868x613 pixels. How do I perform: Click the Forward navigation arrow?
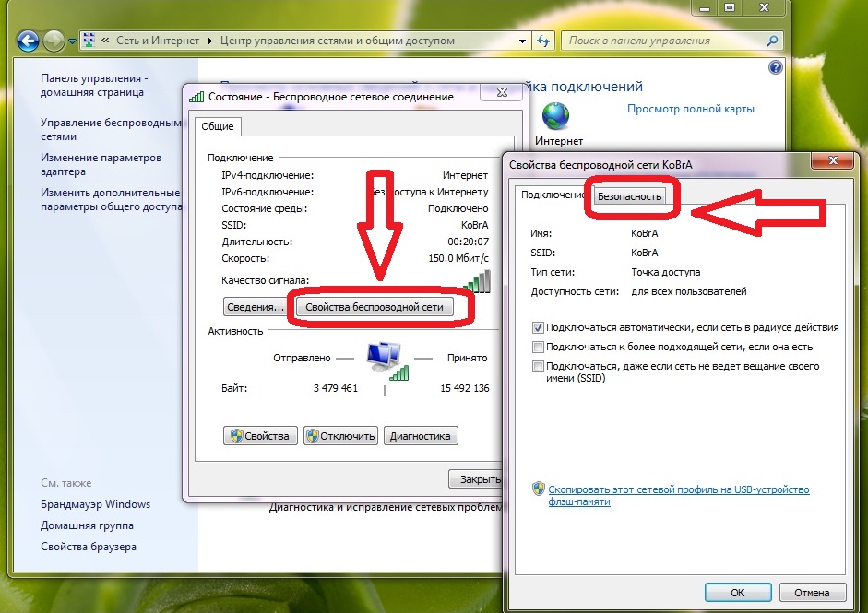(x=54, y=41)
